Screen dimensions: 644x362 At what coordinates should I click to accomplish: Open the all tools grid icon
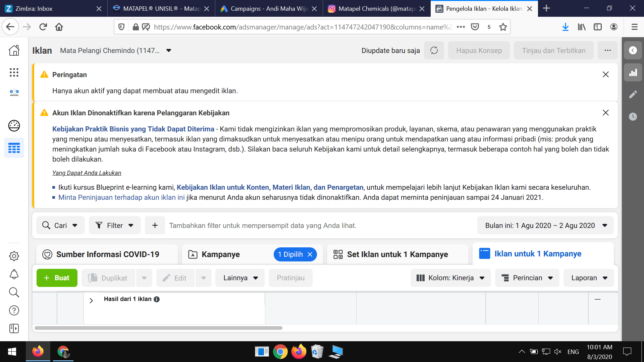point(14,72)
